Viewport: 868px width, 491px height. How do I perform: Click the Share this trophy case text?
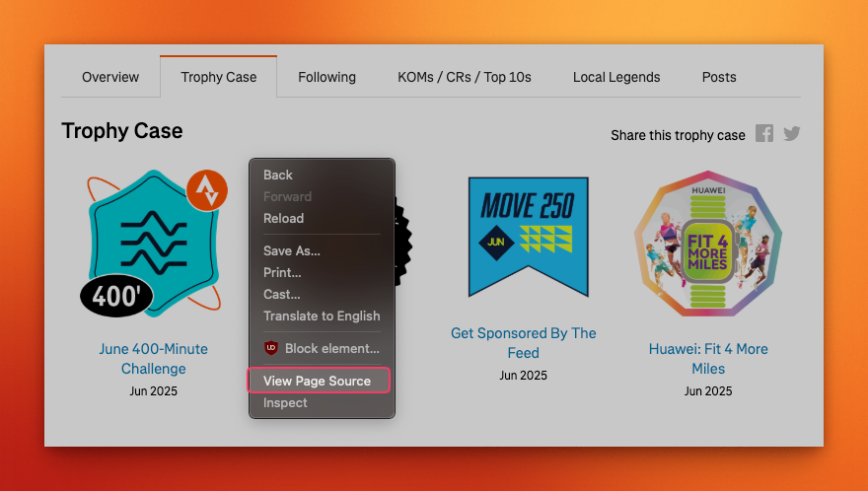[678, 135]
